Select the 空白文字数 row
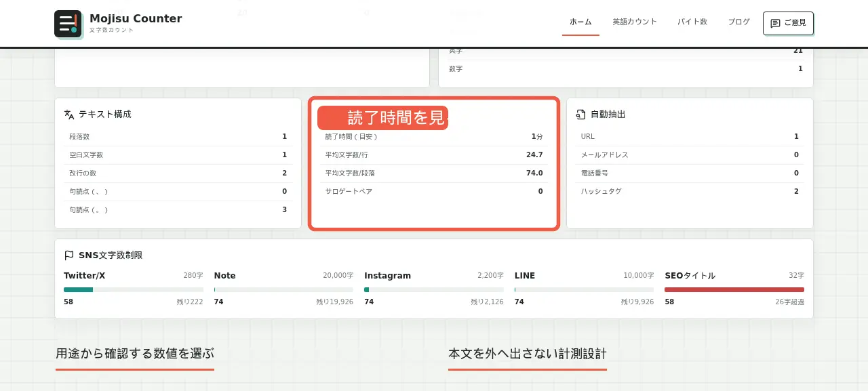The height and width of the screenshot is (391, 868). pos(178,155)
